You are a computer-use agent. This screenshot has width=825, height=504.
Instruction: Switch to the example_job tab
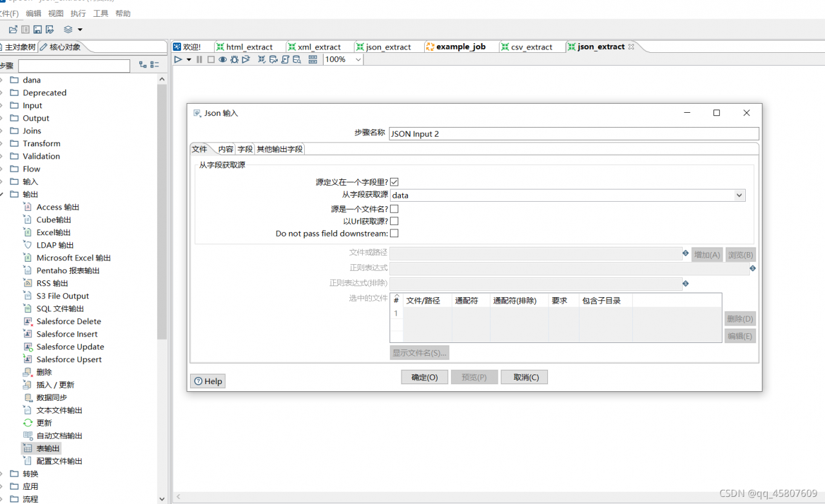coord(461,47)
